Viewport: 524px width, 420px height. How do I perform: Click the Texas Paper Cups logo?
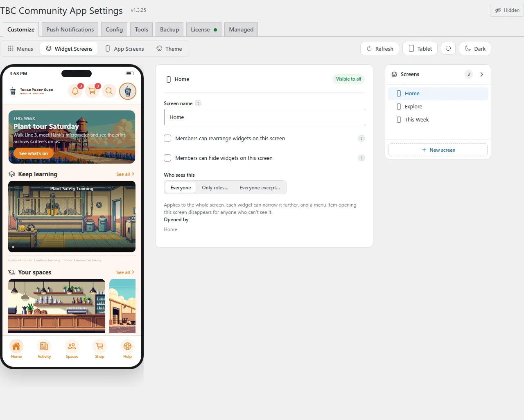pos(32,91)
